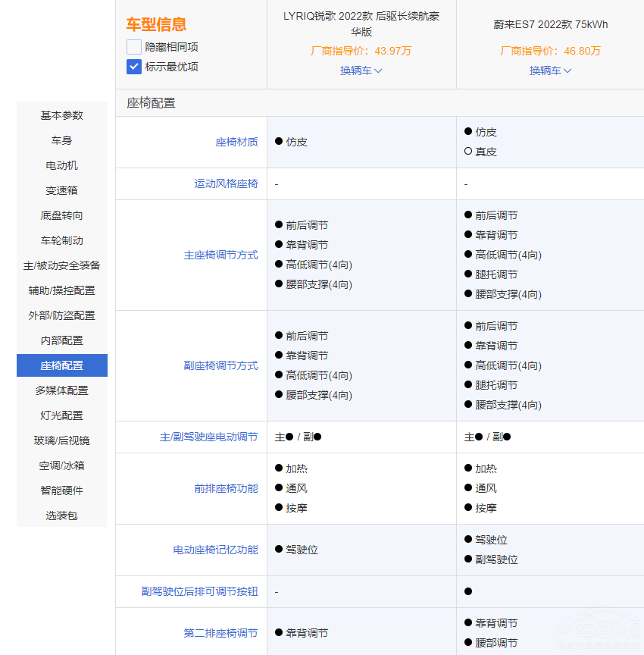Go to 基本参数 in sidebar
Viewport: 644px width, 655px height.
point(62,115)
